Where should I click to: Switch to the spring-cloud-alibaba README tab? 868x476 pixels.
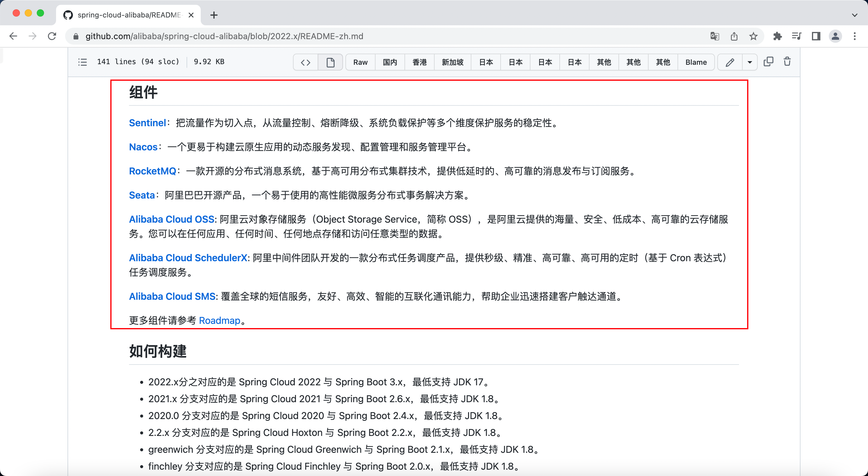(128, 15)
